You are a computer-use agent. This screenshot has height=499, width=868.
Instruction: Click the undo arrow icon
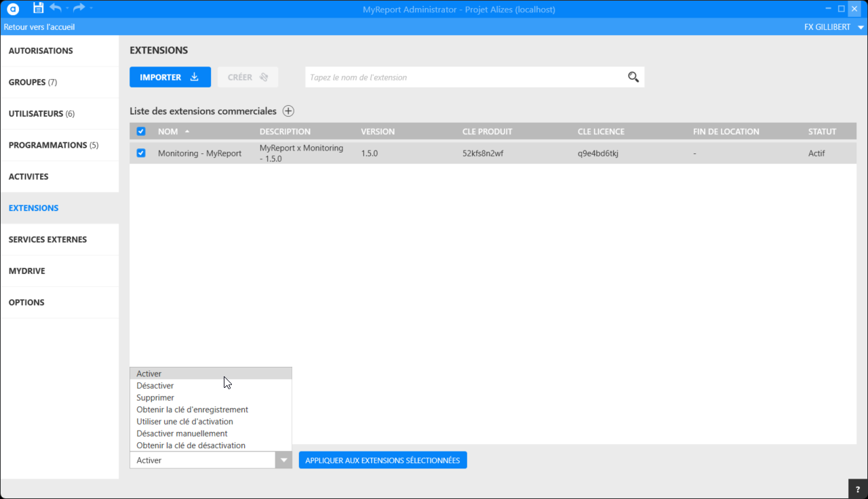coord(56,8)
